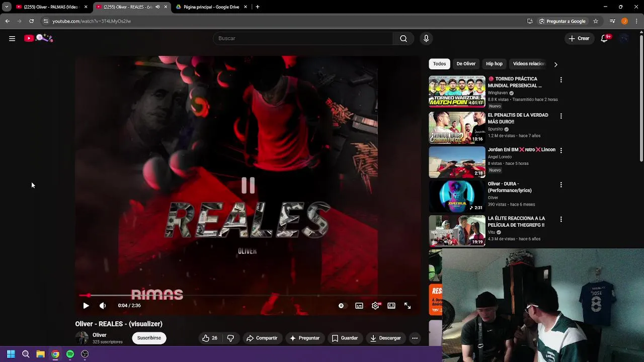Bookmark this page with the star
Screen dimensions: 644x362
pos(596,21)
